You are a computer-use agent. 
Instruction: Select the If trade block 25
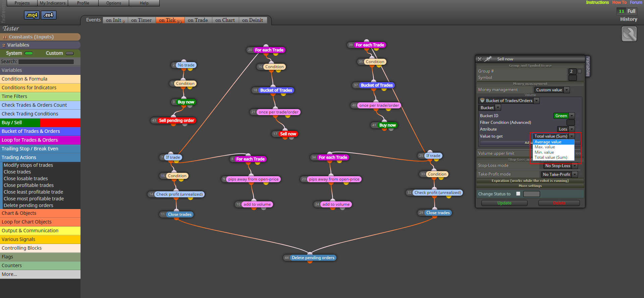433,156
